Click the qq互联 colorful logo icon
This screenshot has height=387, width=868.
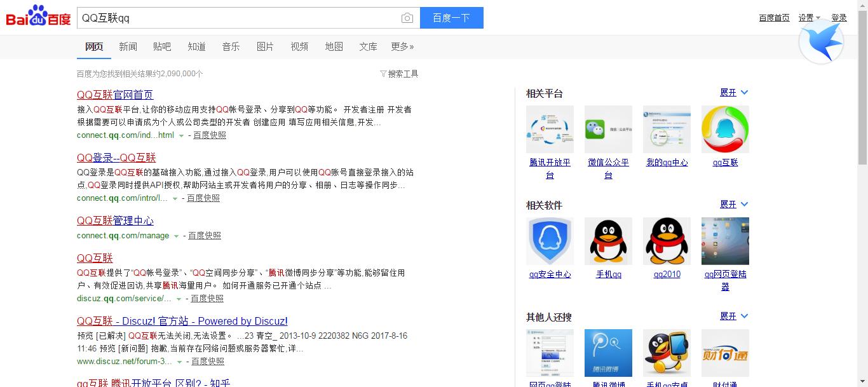[x=725, y=129]
